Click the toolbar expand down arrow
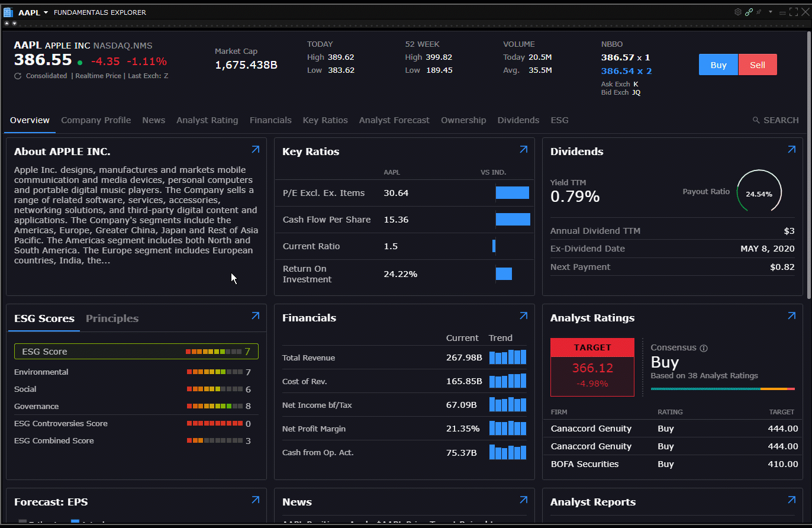This screenshot has width=812, height=528. coord(14,24)
